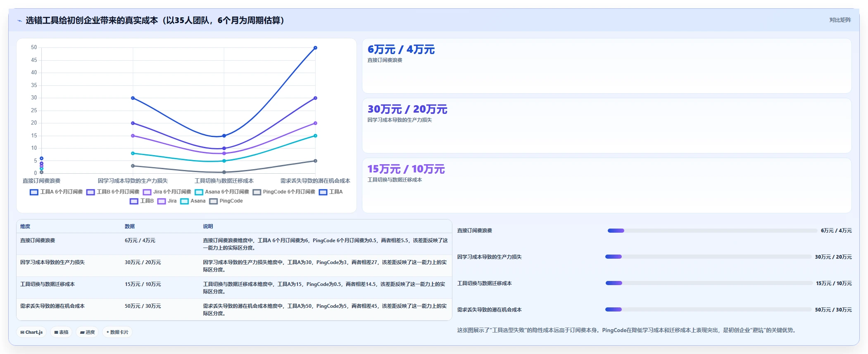This screenshot has width=868, height=354.
Task: Hide the plain Asana line via the legend
Action: point(193,201)
